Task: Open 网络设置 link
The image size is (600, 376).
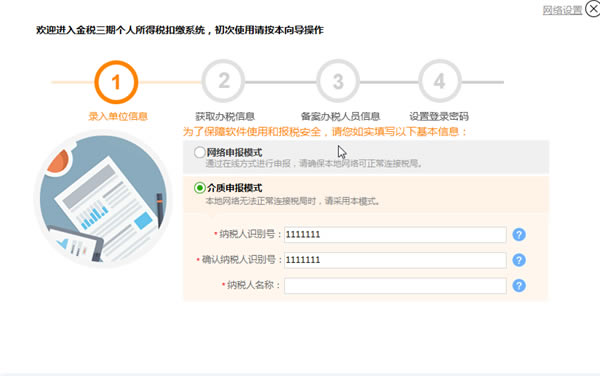Action: (x=562, y=10)
